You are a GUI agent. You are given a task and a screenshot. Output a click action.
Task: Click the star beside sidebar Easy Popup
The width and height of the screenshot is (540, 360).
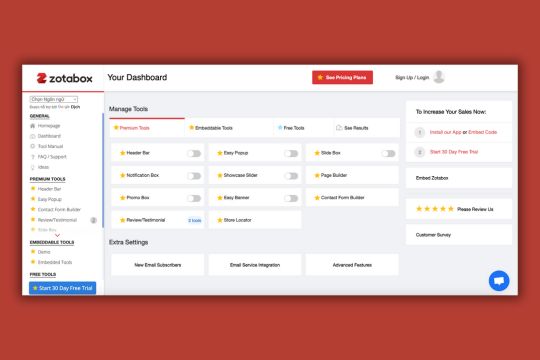[33, 199]
